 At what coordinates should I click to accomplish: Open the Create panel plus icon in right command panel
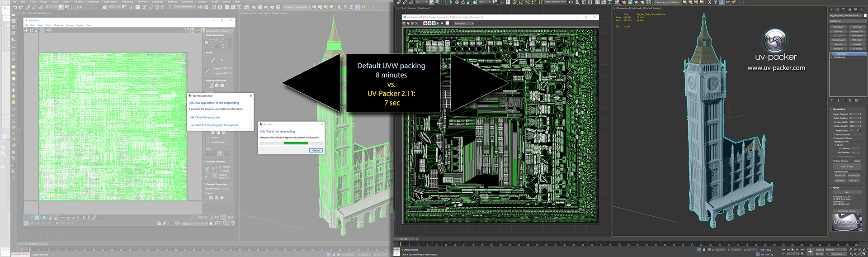point(831,10)
